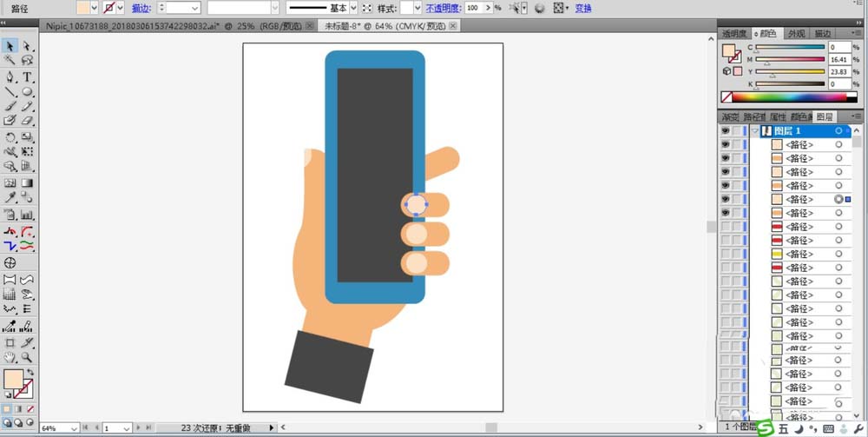Select the Symbol Sprayer tool
This screenshot has height=437, width=868.
(x=10, y=215)
